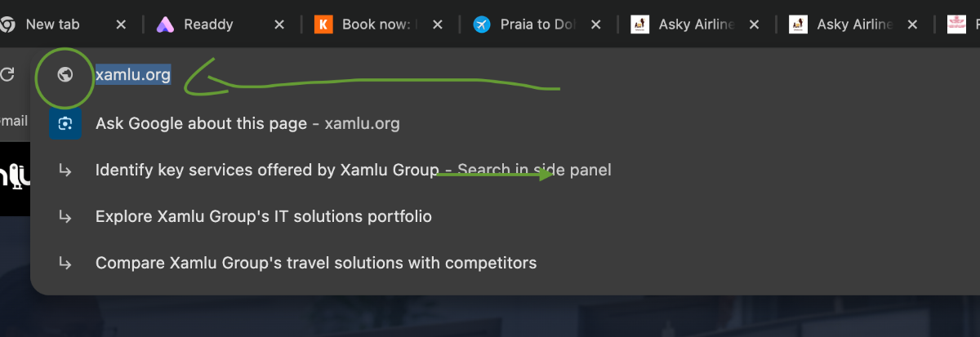Click the blue airplane favicon on the Praia tab
Image resolution: width=980 pixels, height=337 pixels.
(x=482, y=24)
